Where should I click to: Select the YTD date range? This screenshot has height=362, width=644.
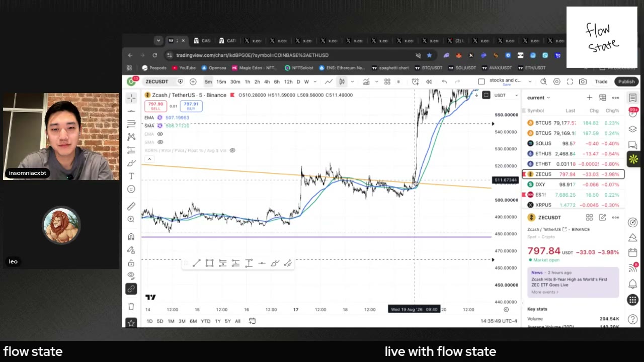click(205, 321)
